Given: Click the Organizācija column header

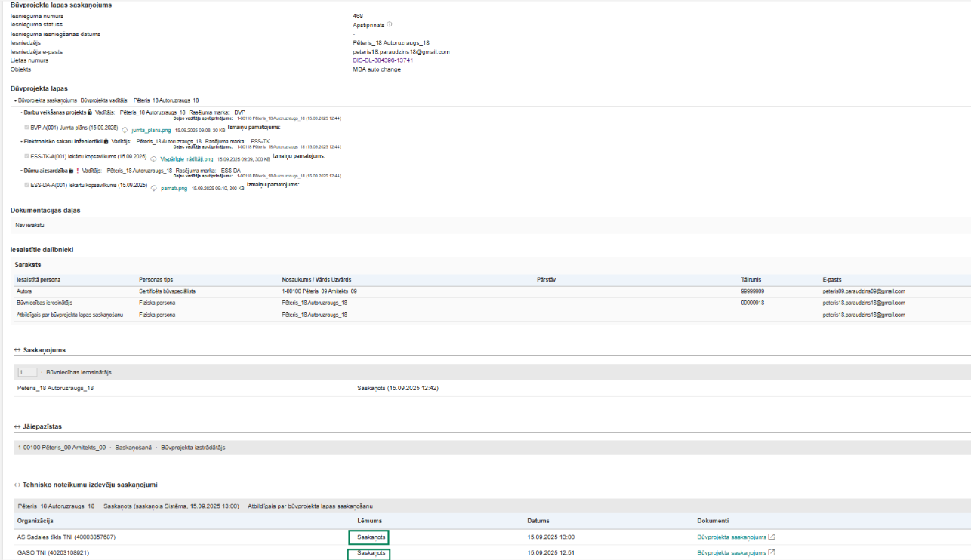Looking at the screenshot, I should coord(35,521).
